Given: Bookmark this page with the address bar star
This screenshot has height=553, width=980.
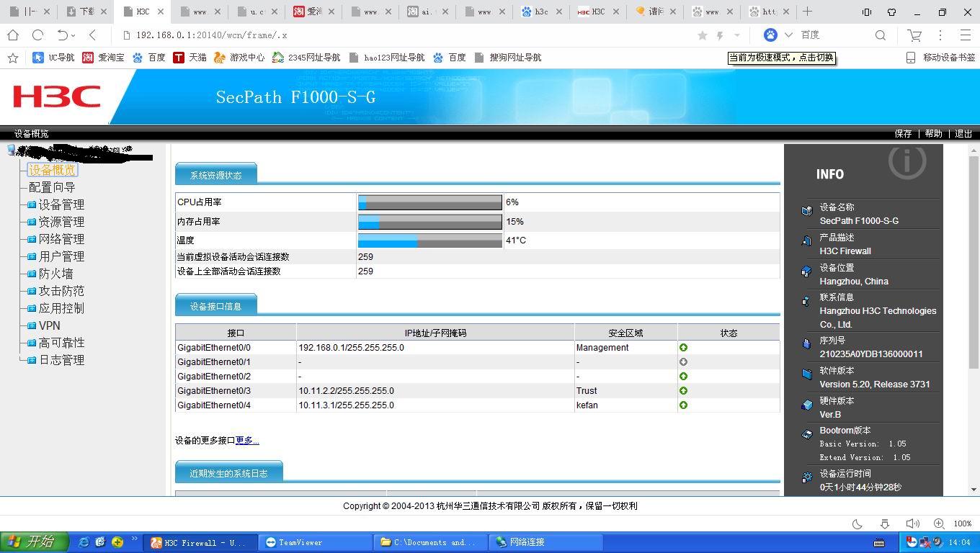Looking at the screenshot, I should 703,35.
